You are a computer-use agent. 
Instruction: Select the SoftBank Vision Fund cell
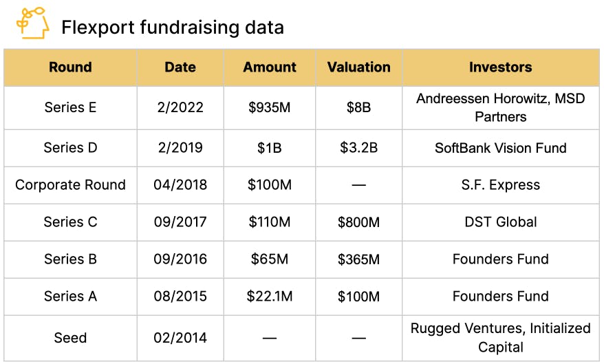(x=500, y=148)
